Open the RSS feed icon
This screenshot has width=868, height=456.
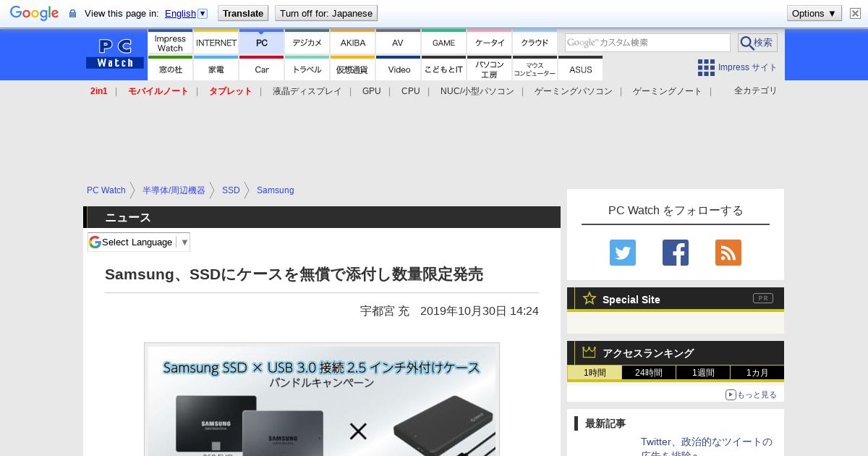[728, 253]
